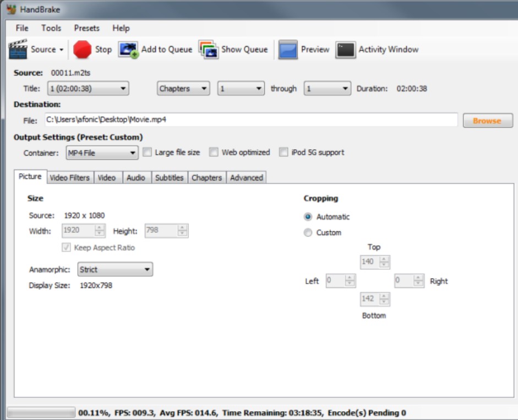Switch to the Audio tab

(136, 177)
